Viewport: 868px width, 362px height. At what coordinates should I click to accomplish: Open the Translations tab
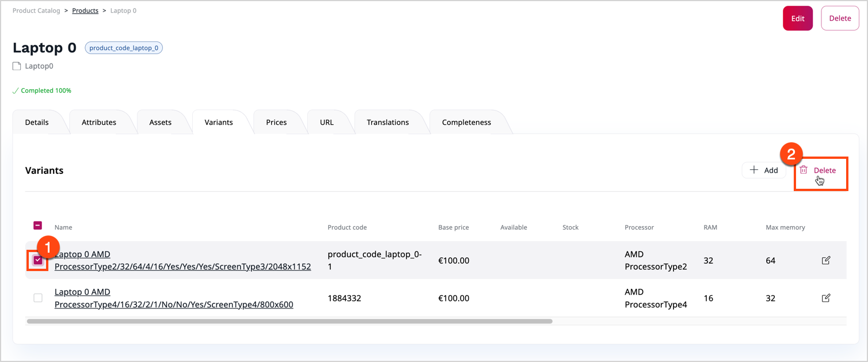(x=387, y=122)
